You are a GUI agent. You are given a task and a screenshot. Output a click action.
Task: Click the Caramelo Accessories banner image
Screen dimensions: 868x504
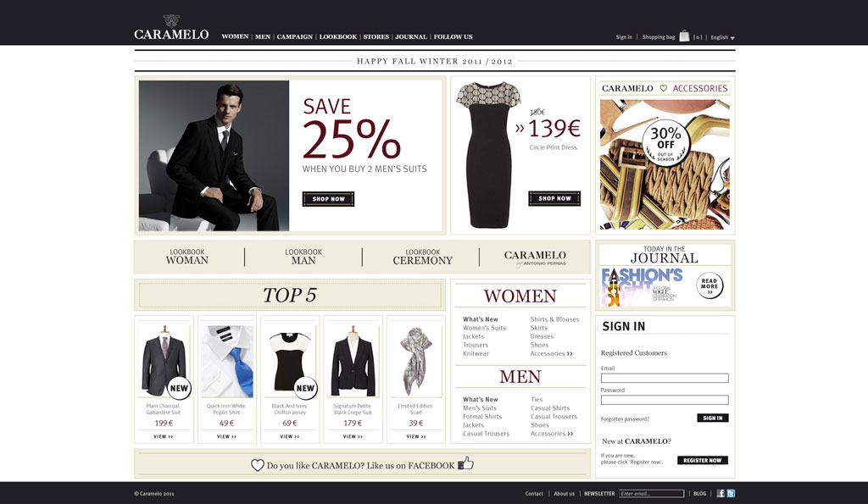[665, 164]
